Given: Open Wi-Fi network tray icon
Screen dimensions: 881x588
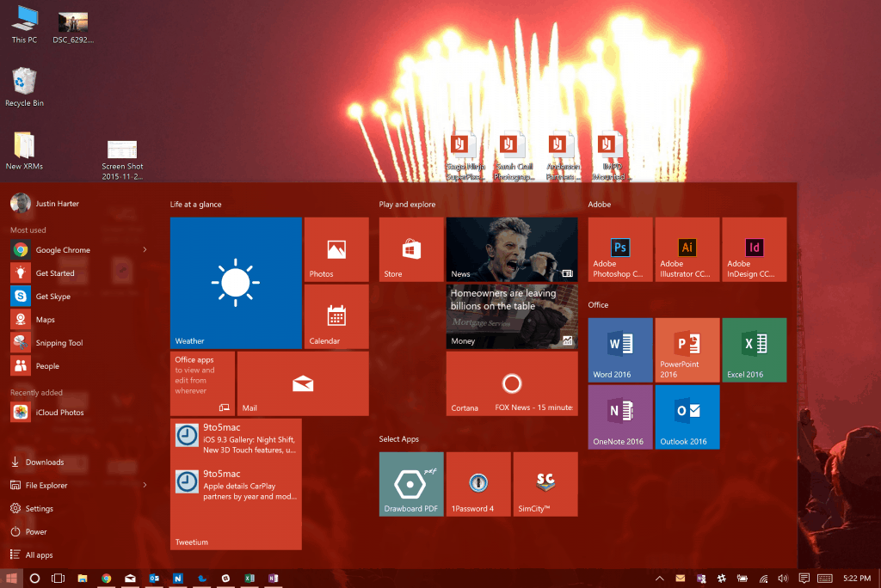Looking at the screenshot, I should coord(763,579).
